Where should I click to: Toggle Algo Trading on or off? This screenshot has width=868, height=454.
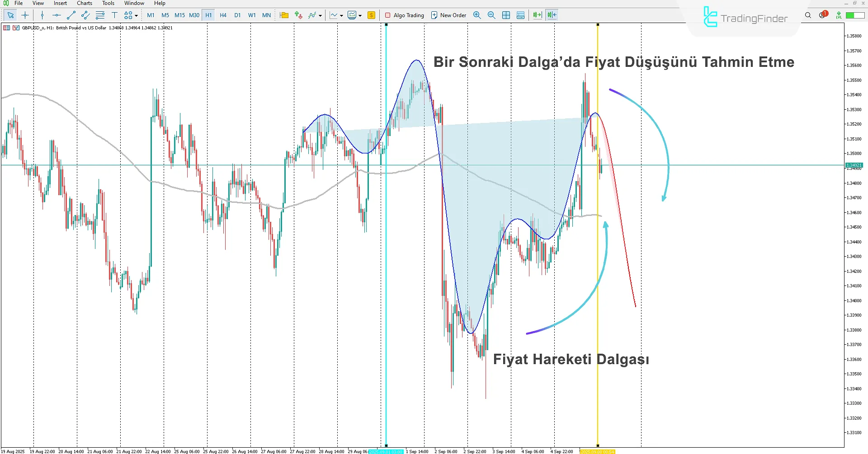(404, 15)
